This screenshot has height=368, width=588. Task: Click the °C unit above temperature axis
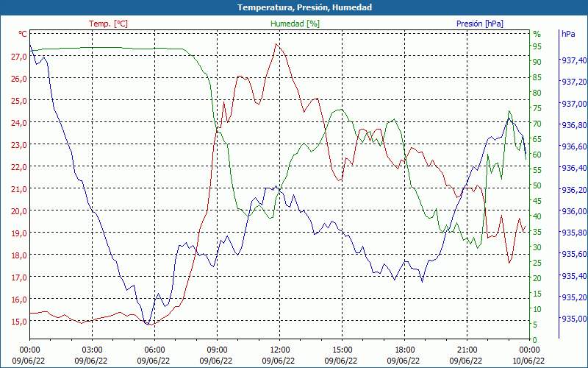(x=23, y=34)
